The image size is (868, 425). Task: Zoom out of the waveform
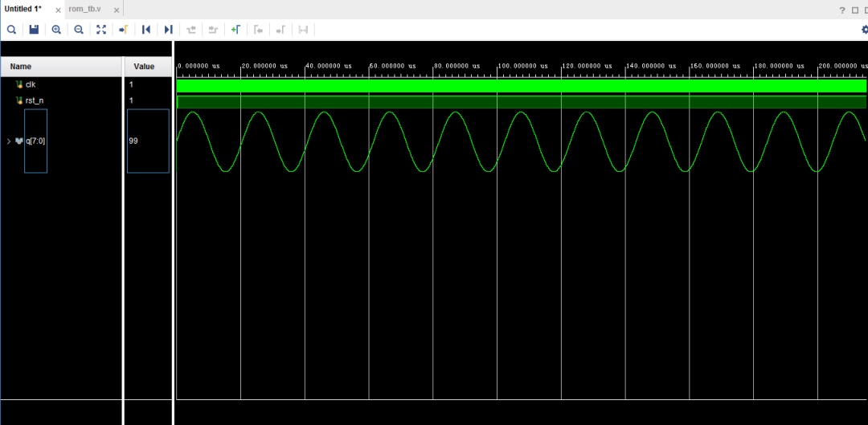[x=79, y=30]
